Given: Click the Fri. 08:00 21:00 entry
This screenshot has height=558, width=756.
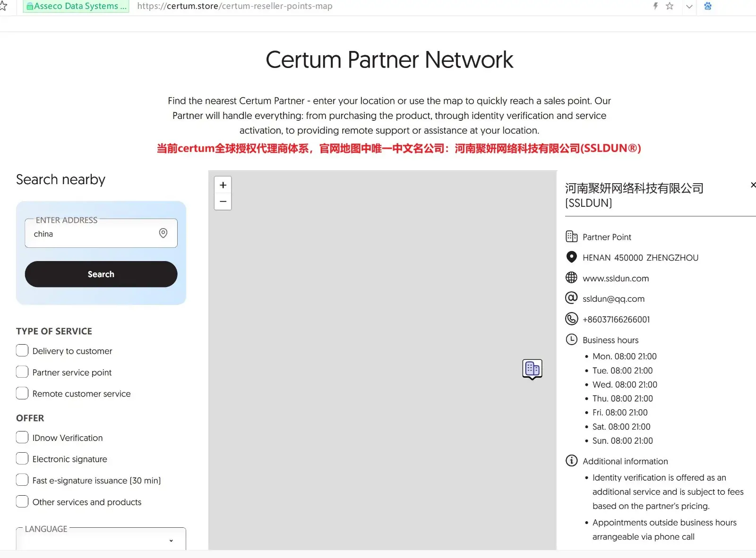Looking at the screenshot, I should point(620,413).
